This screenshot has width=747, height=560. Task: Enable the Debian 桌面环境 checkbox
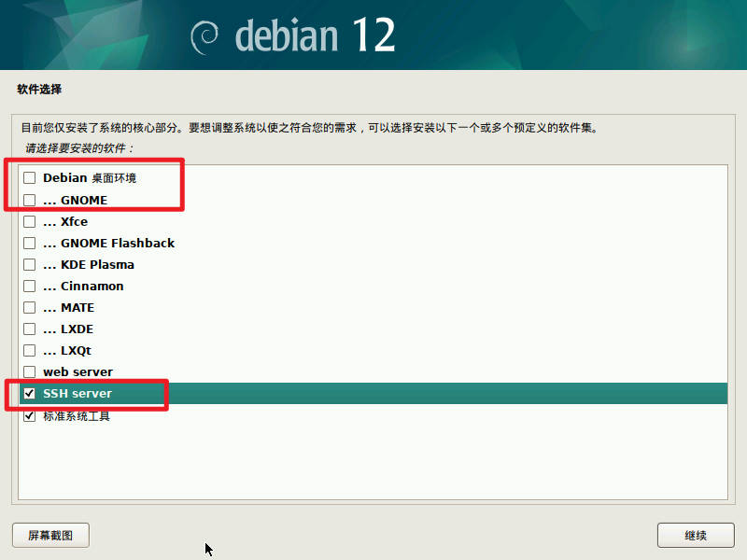30,178
